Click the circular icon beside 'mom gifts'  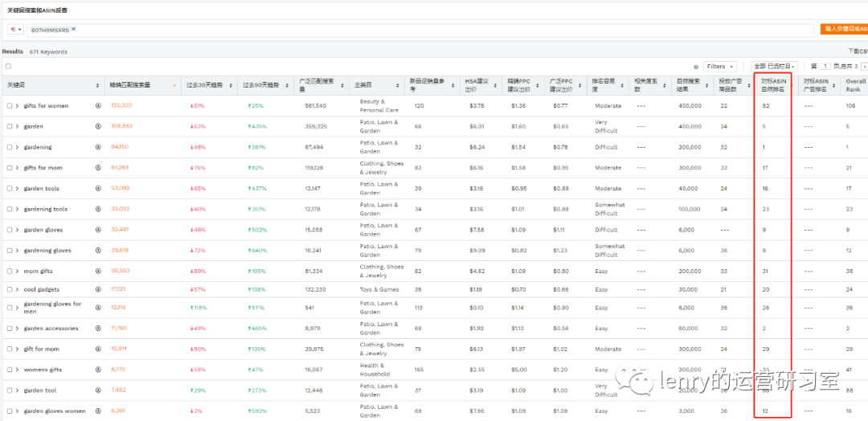[x=98, y=271]
